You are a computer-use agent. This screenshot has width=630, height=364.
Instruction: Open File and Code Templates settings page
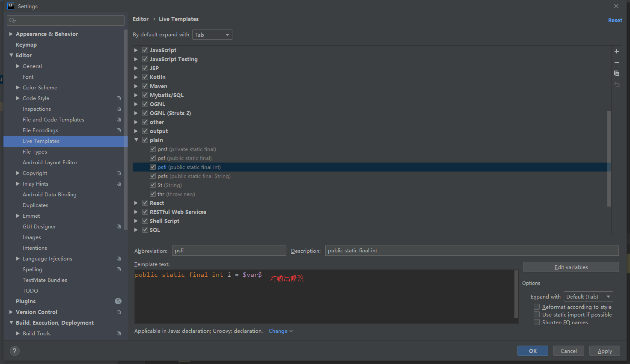coord(53,120)
